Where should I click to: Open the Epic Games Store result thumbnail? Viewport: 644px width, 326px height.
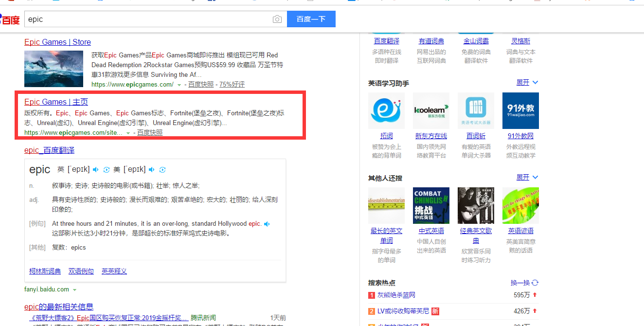click(54, 69)
